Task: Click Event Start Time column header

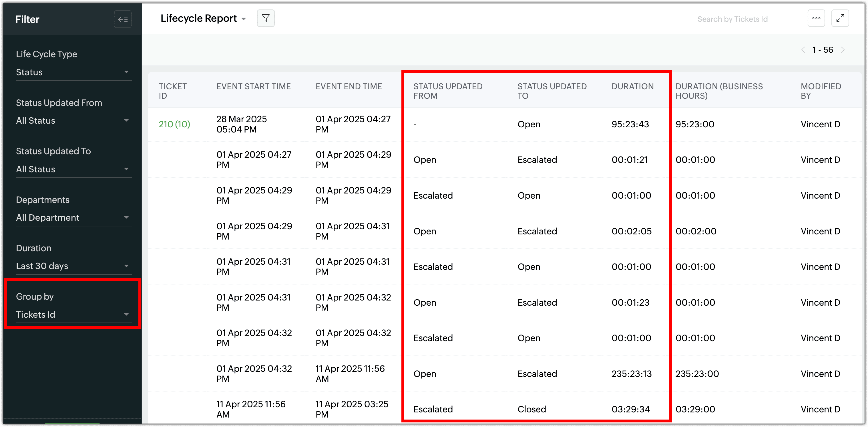Action: point(253,87)
